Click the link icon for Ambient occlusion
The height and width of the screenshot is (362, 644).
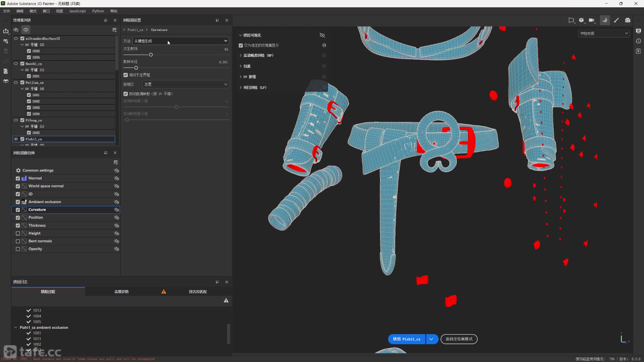pyautogui.click(x=116, y=202)
